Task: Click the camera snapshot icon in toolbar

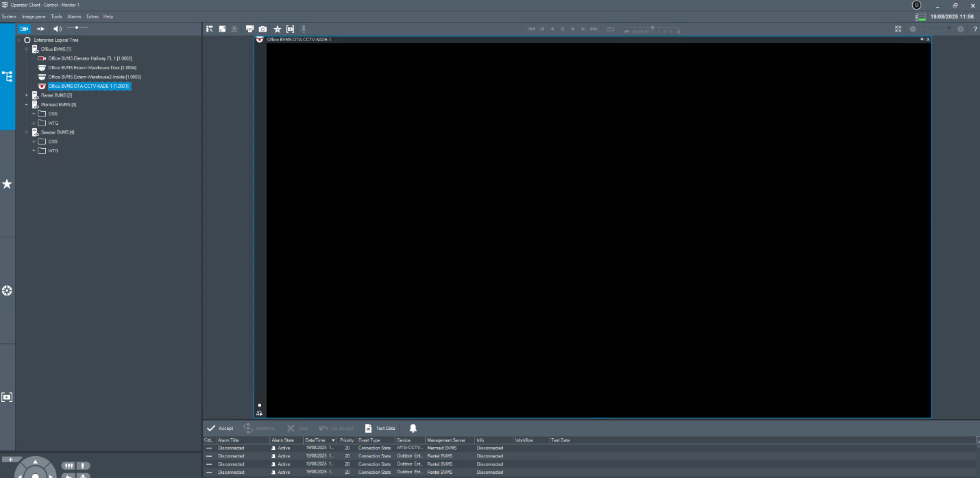Action: click(x=262, y=29)
